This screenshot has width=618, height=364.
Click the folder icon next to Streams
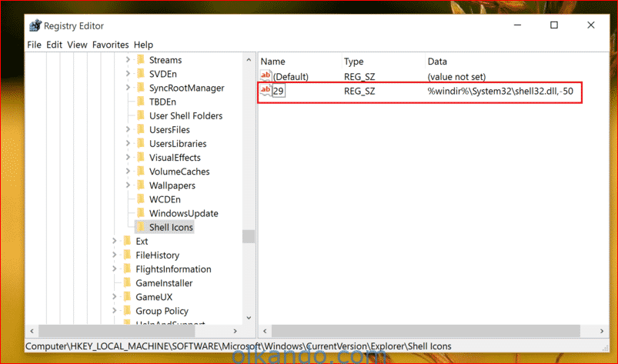click(141, 60)
